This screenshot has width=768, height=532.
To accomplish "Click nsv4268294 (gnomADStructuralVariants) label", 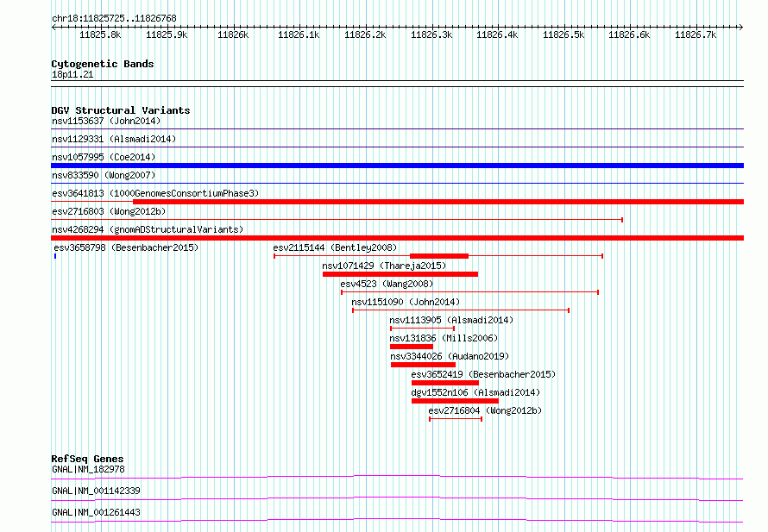I will pyautogui.click(x=148, y=229).
